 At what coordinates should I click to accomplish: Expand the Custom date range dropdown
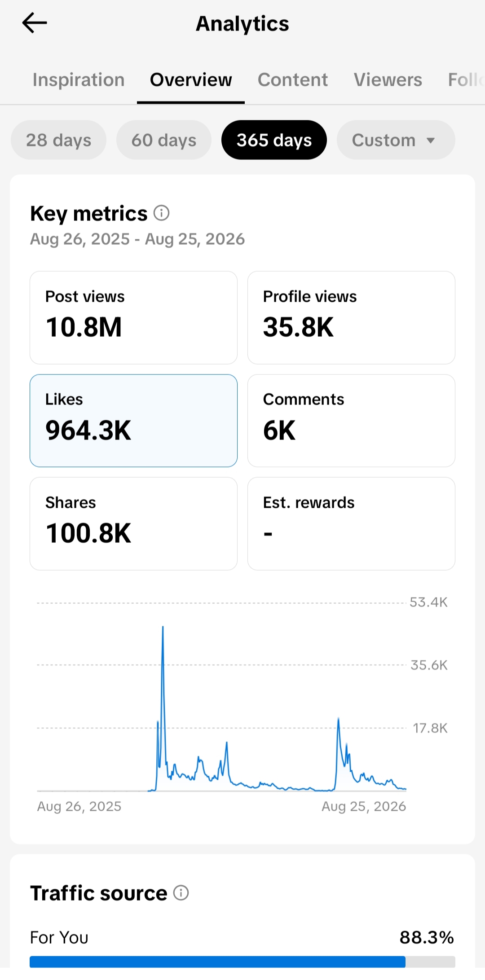pyautogui.click(x=396, y=140)
